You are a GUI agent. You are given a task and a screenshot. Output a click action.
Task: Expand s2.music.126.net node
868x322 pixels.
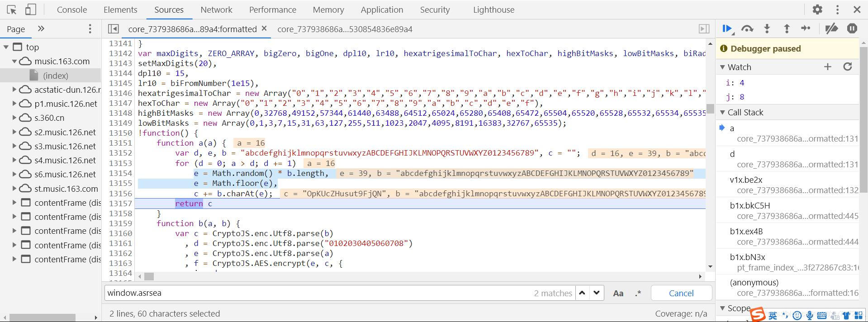[14, 132]
